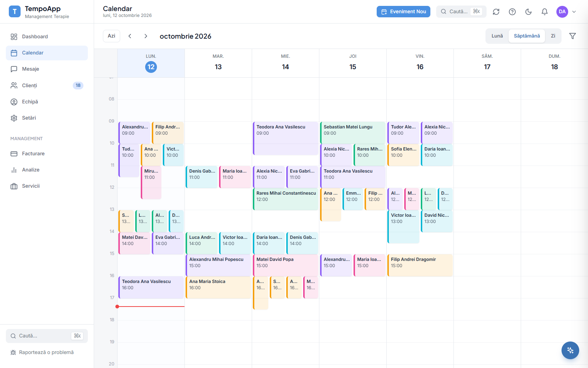Select Friday 16 day header
The width and height of the screenshot is (588, 368).
pyautogui.click(x=420, y=63)
